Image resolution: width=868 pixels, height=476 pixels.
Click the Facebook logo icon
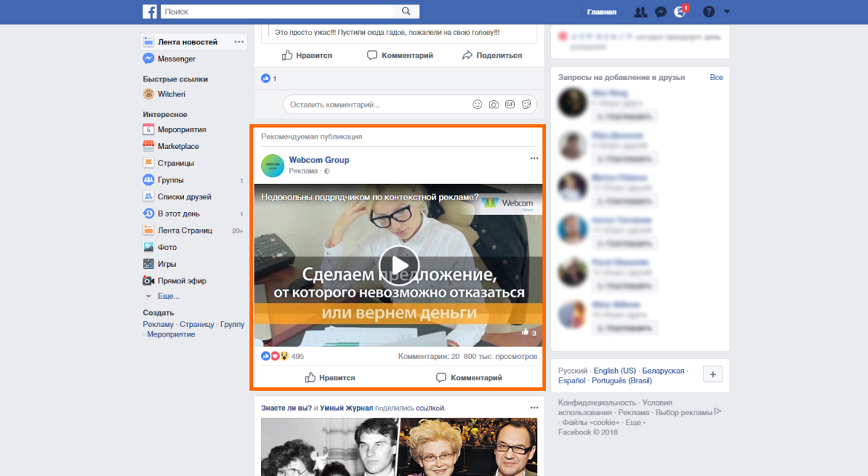(x=150, y=12)
